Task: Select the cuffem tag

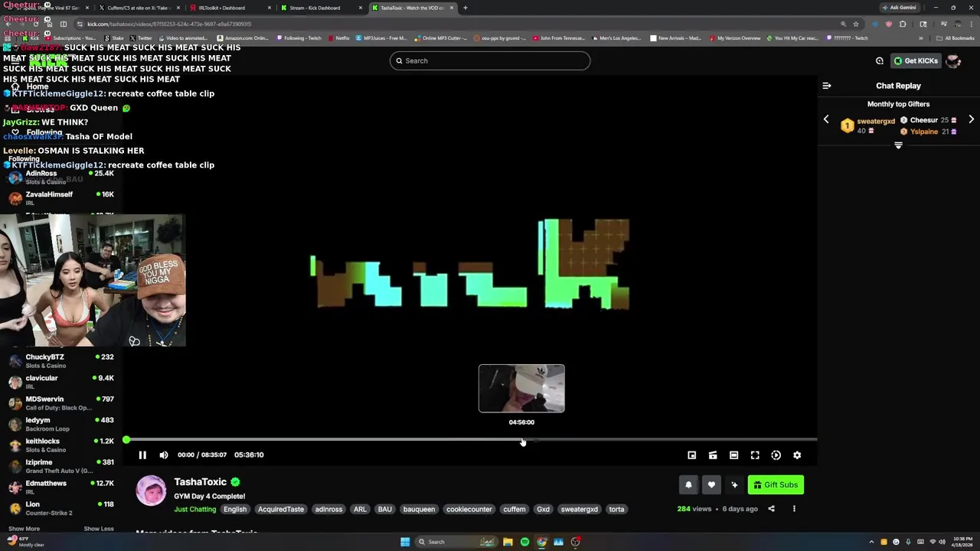Action: point(514,510)
